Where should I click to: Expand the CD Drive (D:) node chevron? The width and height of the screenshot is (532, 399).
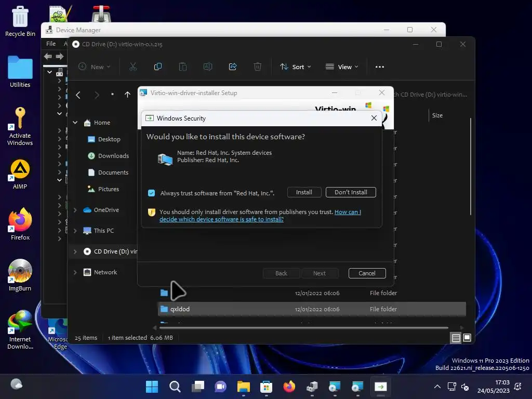pos(75,251)
